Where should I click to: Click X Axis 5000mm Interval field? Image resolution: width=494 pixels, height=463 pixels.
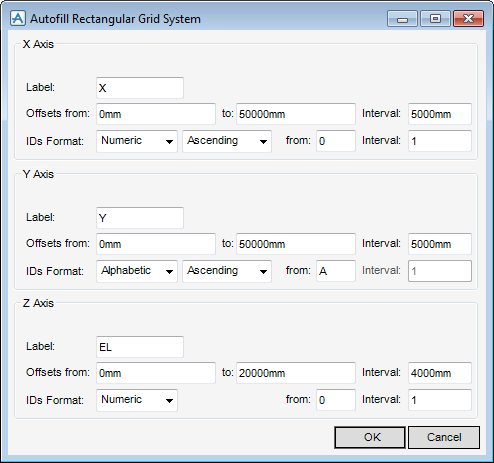[x=440, y=114]
